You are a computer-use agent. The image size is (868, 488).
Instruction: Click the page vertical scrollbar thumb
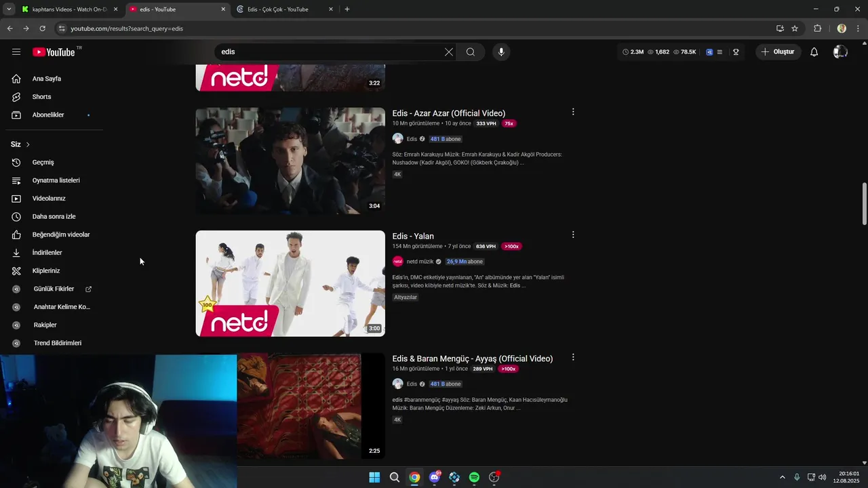(864, 204)
